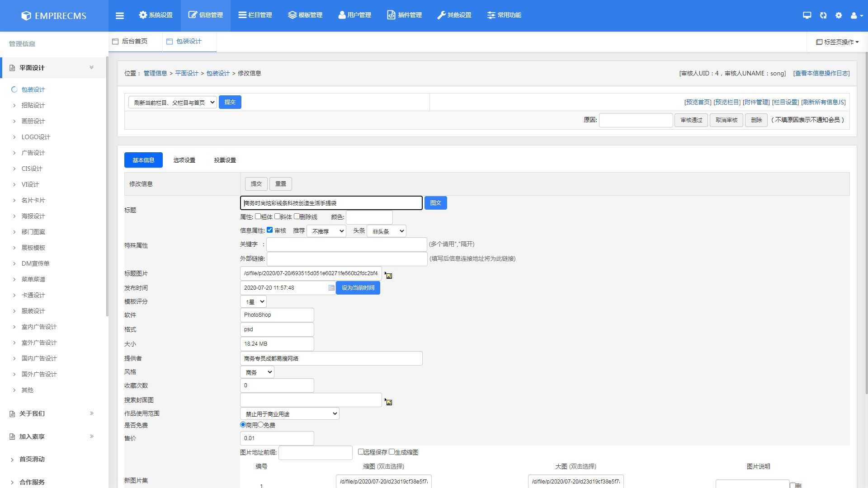Screen dimensions: 868x488
Task: Click the 关键字 input field
Action: [x=346, y=244]
